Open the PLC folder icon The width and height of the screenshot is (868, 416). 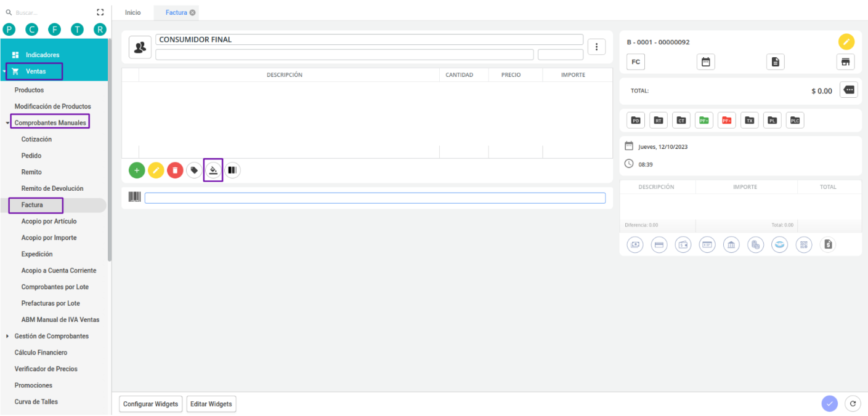click(795, 121)
